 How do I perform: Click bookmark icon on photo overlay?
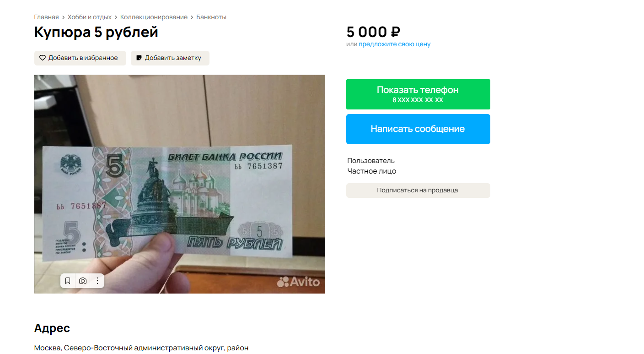tap(68, 281)
